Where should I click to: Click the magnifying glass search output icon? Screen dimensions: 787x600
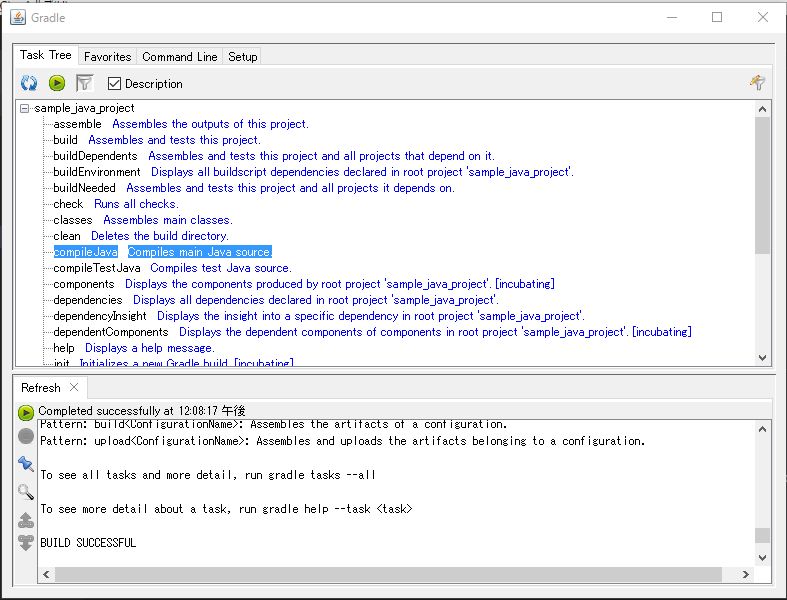26,491
